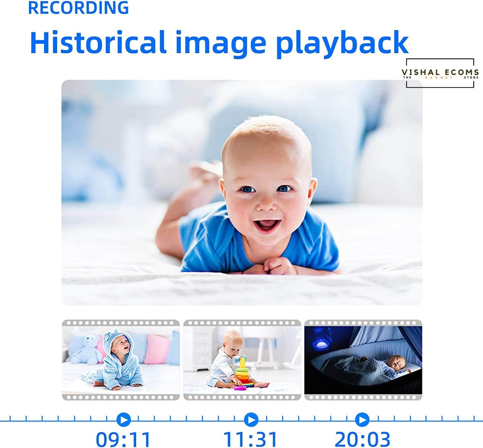
Task: Open the sleeping baby night clip
Action: pos(363,360)
